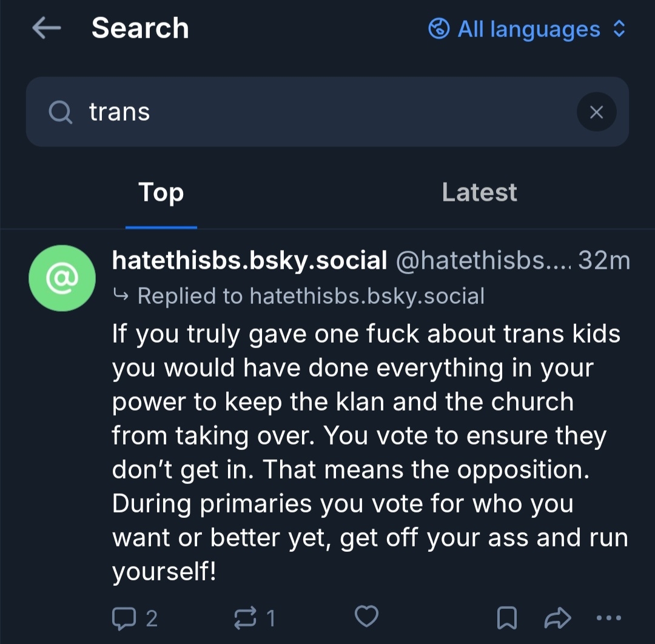This screenshot has height=644, width=655.
Task: Open the All languages dropdown
Action: point(528,29)
